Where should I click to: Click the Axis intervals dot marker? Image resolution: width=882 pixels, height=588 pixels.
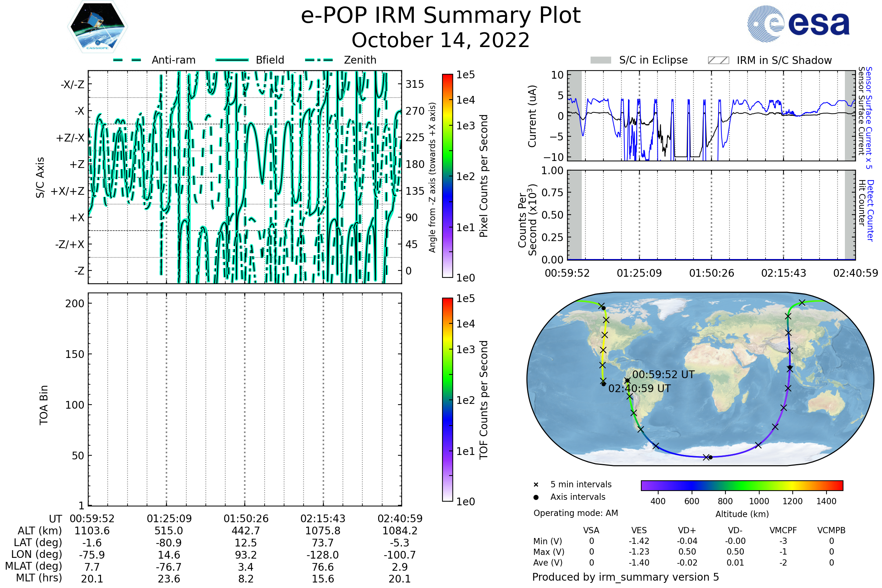pos(536,497)
